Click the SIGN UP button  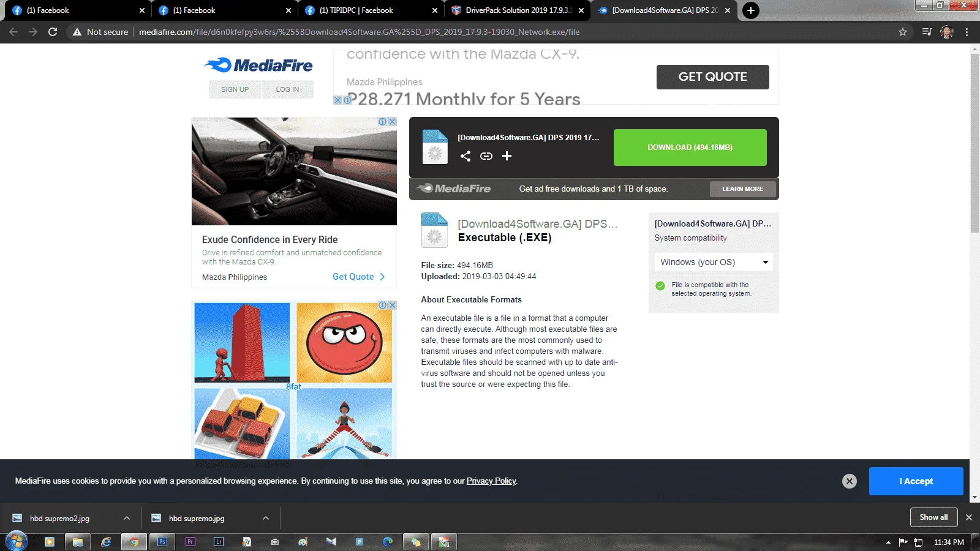(235, 89)
